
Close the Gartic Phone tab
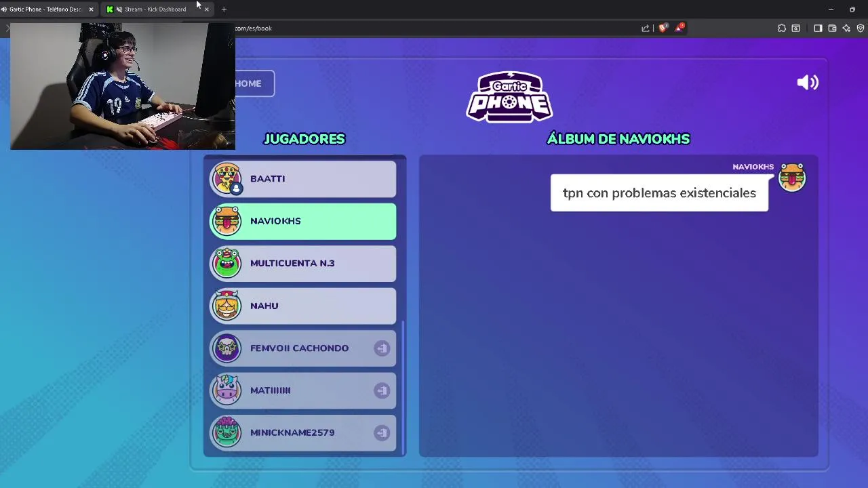coord(91,9)
